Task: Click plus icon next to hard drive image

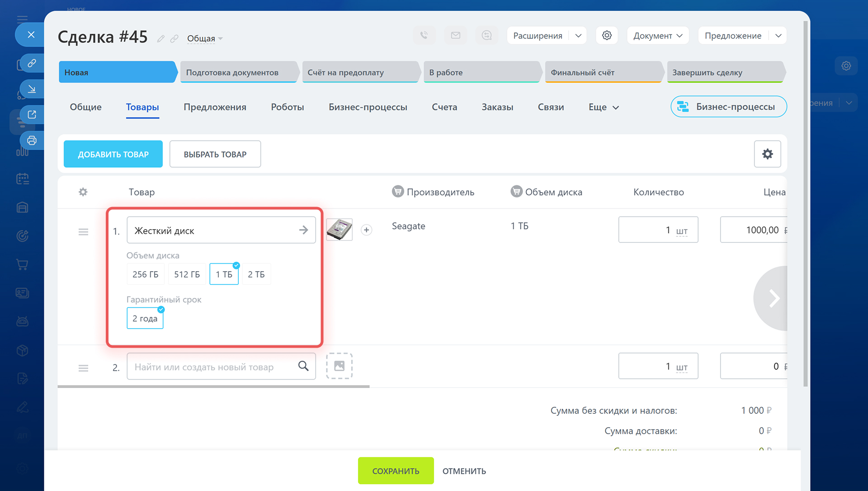Action: click(x=367, y=230)
